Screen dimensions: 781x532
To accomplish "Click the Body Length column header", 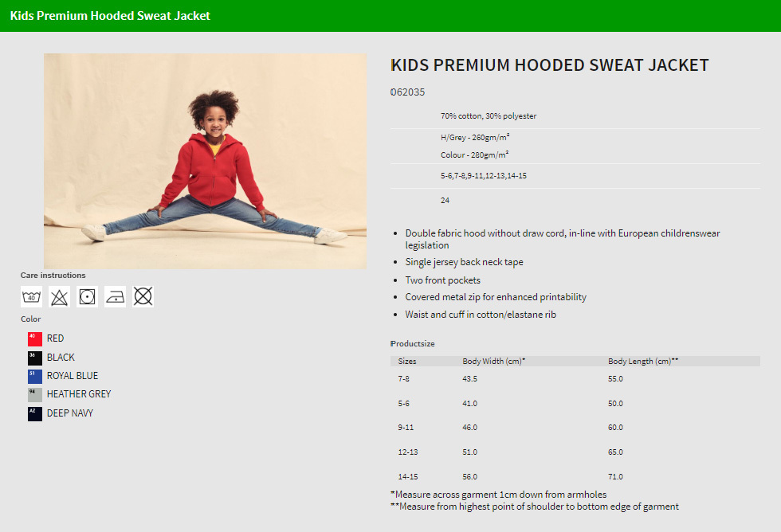I will pyautogui.click(x=643, y=362).
